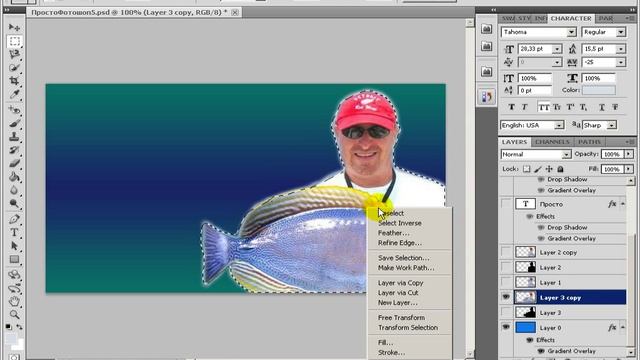640x360 pixels.
Task: Select the Lasso tool
Action: pos(14,54)
